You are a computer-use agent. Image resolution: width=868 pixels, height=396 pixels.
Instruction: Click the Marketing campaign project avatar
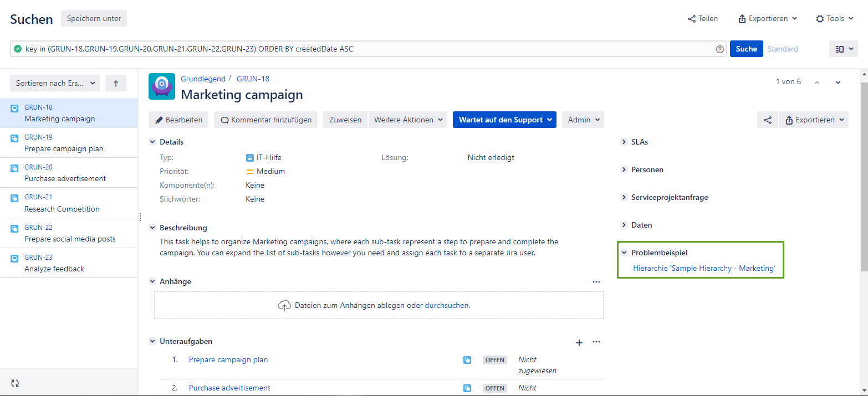[x=162, y=86]
